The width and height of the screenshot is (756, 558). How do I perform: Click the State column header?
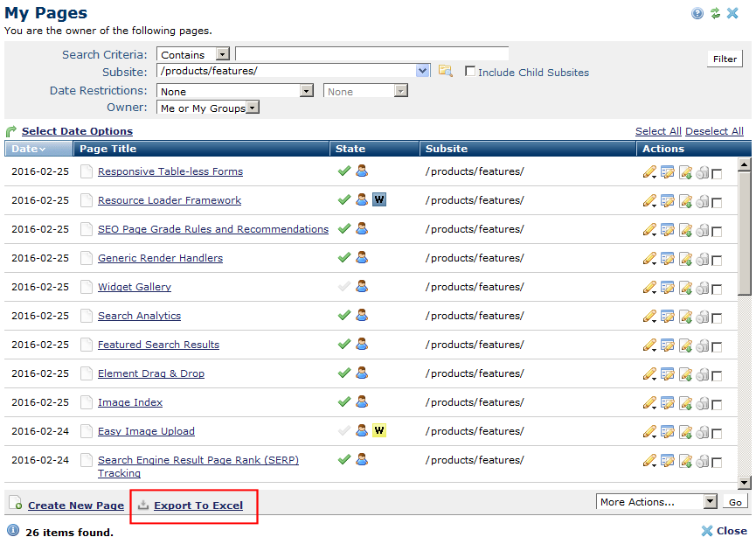[375, 149]
